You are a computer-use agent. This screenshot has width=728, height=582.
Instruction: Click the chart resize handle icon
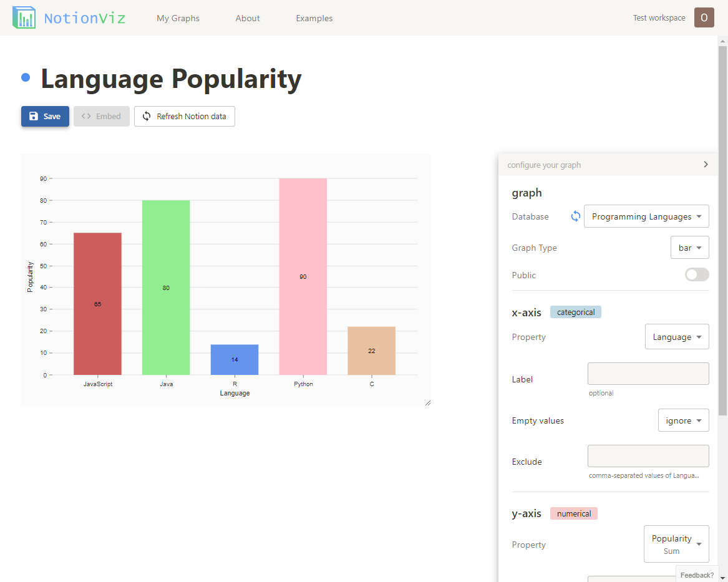(x=427, y=402)
